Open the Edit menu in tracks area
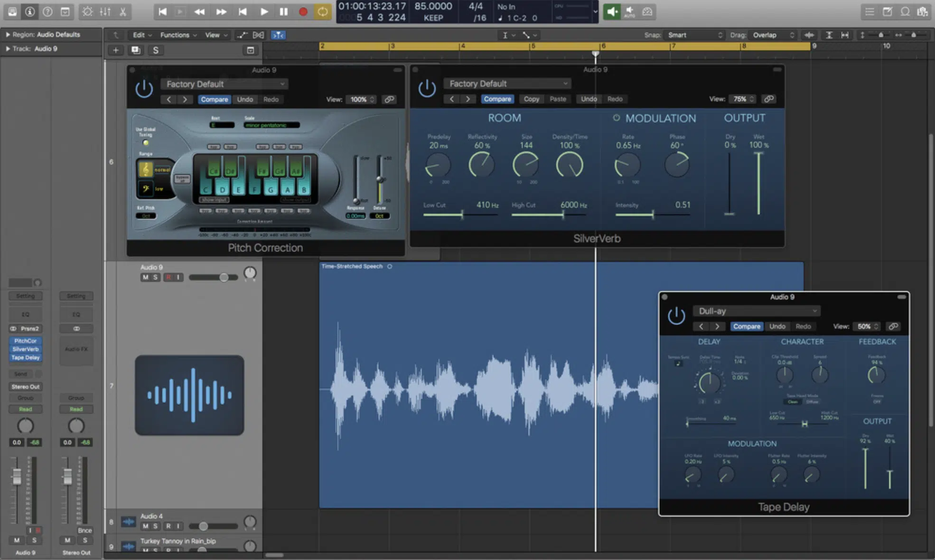Screen dimensions: 935x560 (141, 35)
